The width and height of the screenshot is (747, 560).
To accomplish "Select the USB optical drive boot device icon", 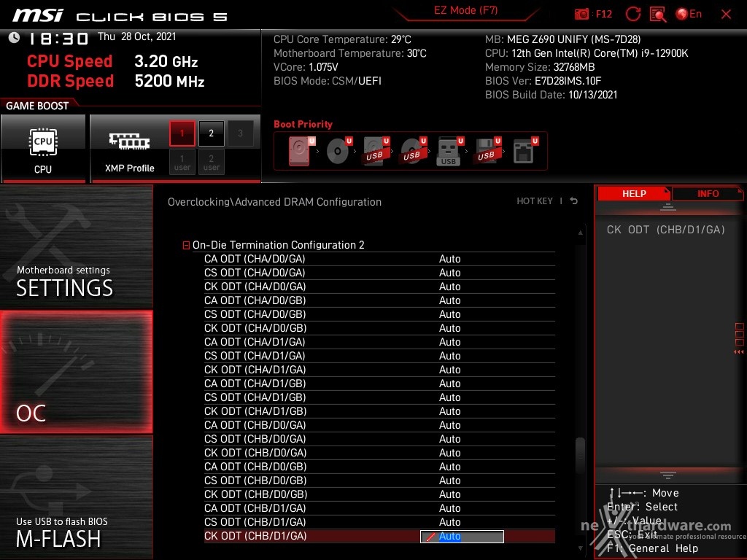I will [413, 150].
